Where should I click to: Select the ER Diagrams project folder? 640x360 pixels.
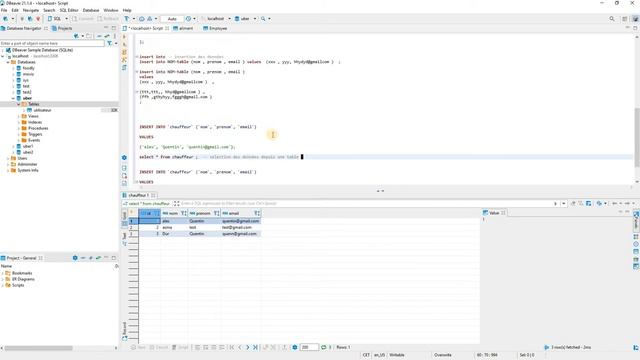pos(23,279)
